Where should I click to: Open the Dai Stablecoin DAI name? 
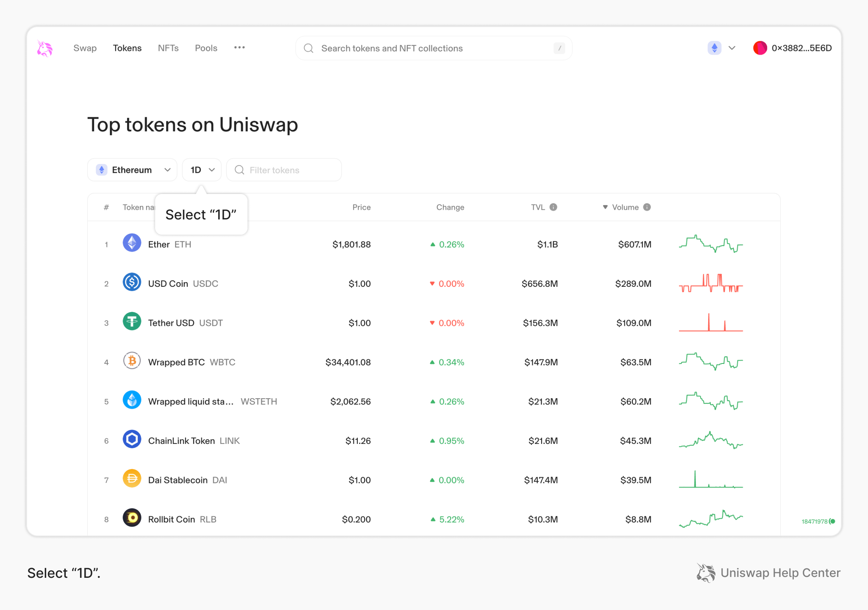tap(187, 480)
